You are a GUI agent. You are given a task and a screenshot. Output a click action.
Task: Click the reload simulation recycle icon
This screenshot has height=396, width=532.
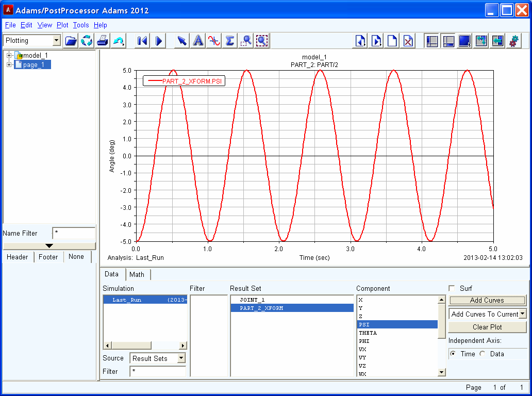87,41
